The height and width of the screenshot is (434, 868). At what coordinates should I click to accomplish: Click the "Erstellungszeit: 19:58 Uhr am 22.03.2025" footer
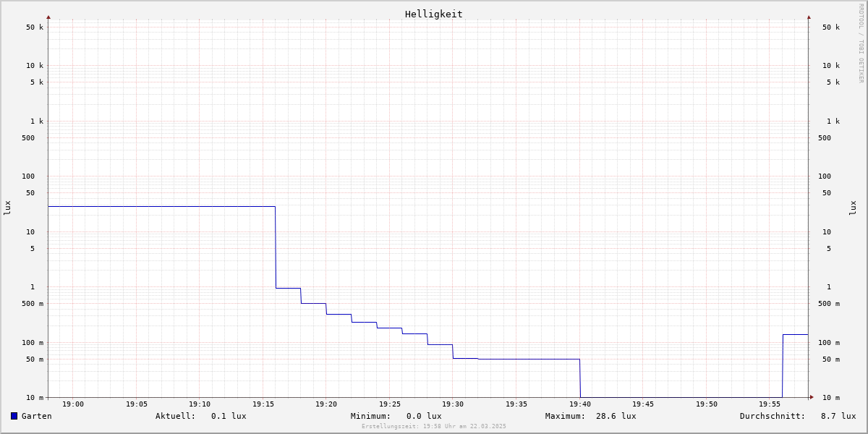(x=434, y=426)
